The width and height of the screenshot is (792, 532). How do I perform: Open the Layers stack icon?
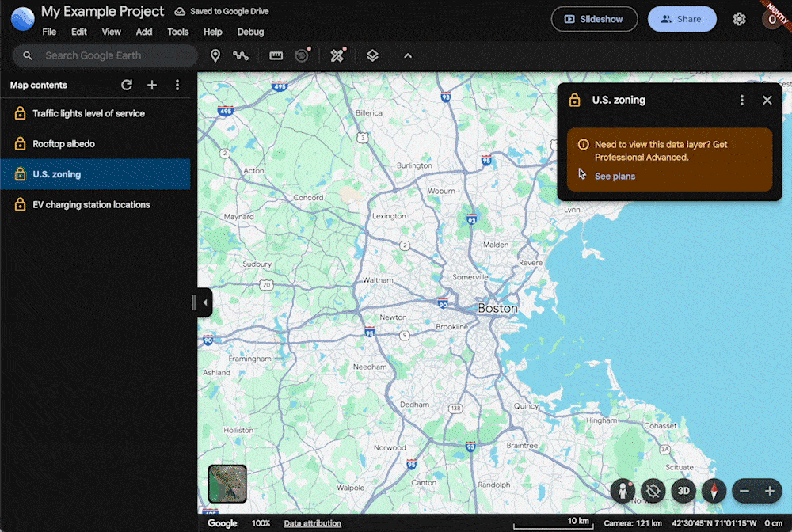point(372,55)
